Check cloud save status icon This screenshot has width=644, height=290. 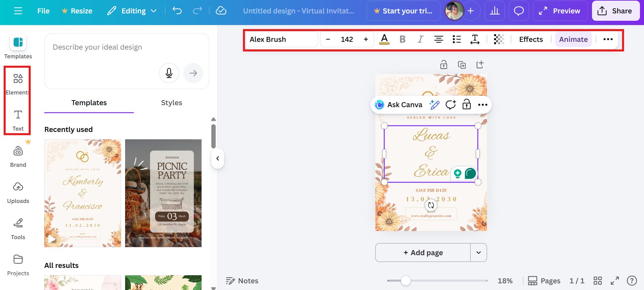221,11
